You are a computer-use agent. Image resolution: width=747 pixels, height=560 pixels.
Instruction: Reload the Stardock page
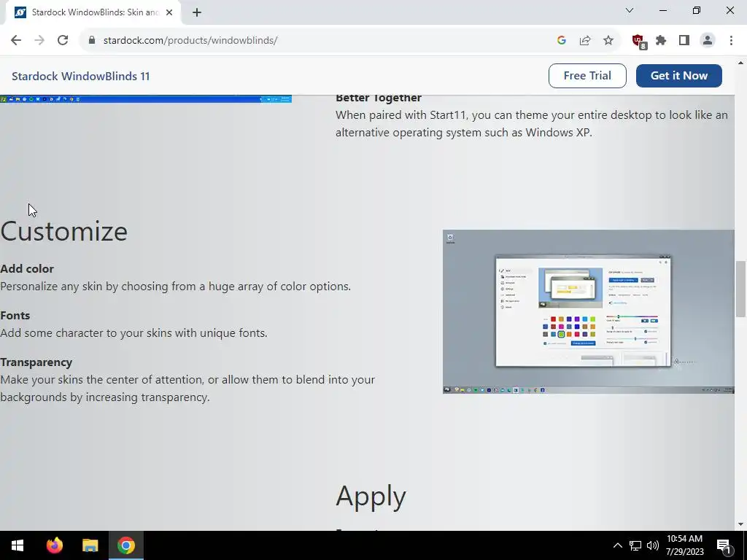point(63,41)
